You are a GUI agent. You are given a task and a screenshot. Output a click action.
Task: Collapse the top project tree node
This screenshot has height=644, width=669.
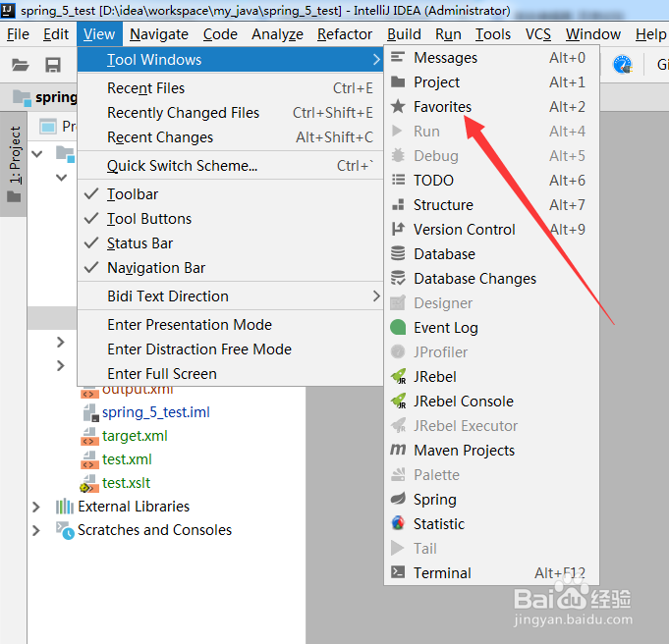click(37, 153)
